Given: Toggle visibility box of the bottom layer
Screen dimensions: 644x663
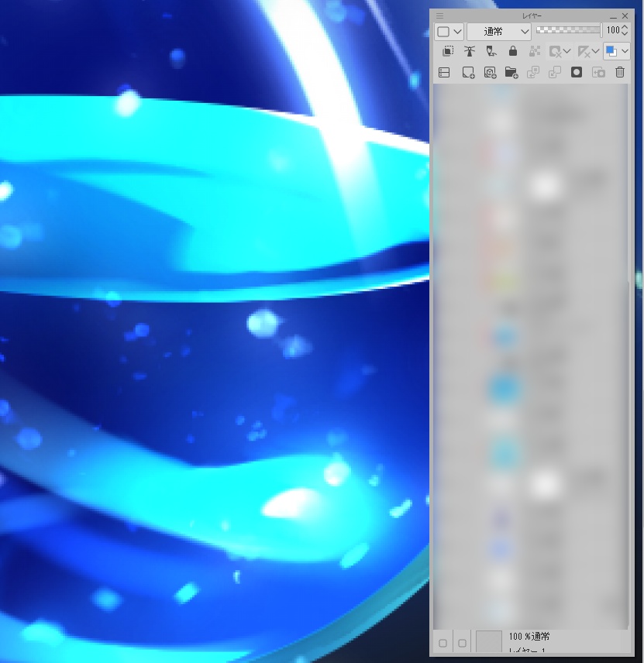Looking at the screenshot, I should coord(443,643).
